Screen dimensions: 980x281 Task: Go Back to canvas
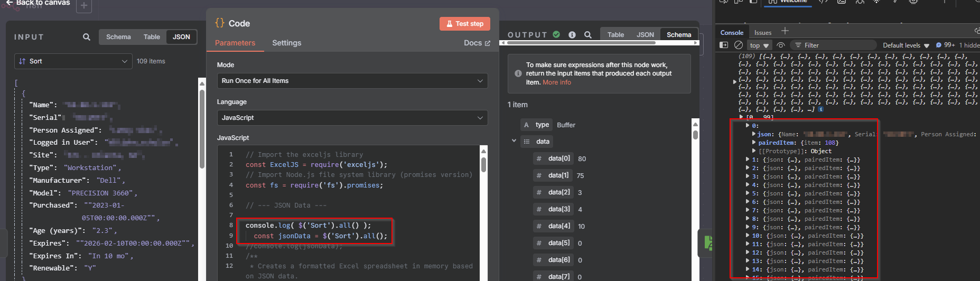tap(38, 3)
